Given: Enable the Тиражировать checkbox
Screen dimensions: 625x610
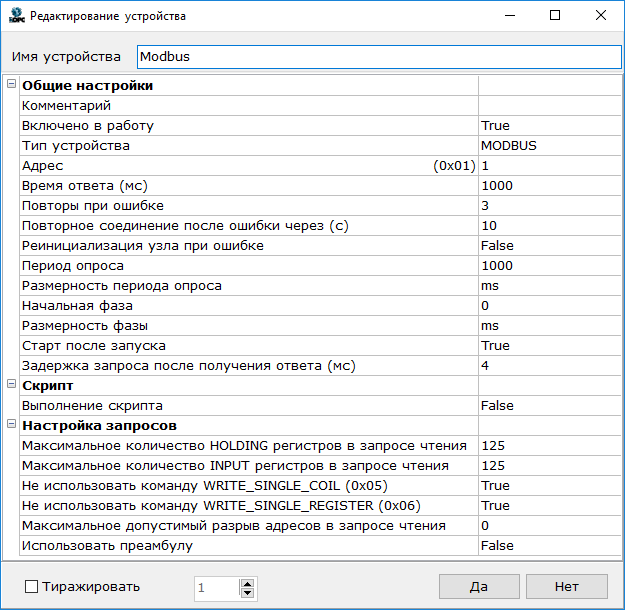Looking at the screenshot, I should click(x=31, y=587).
